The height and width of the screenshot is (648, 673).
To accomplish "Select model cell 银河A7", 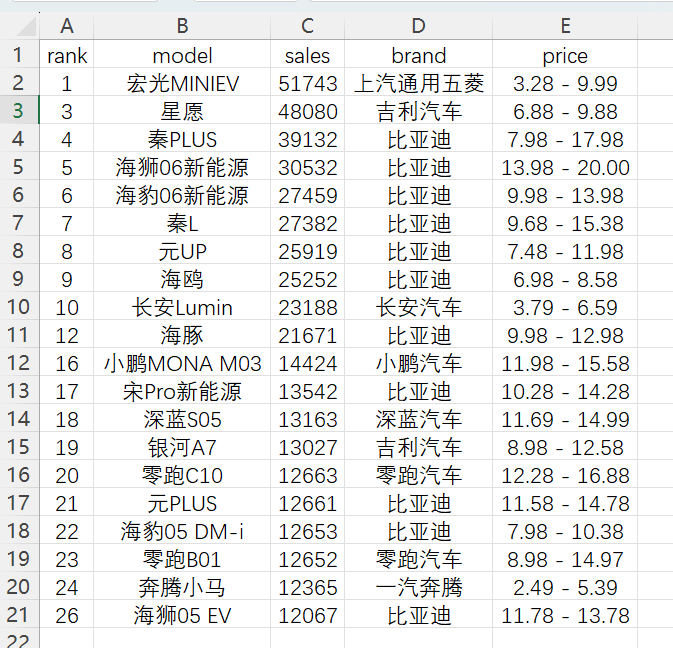I will (182, 446).
